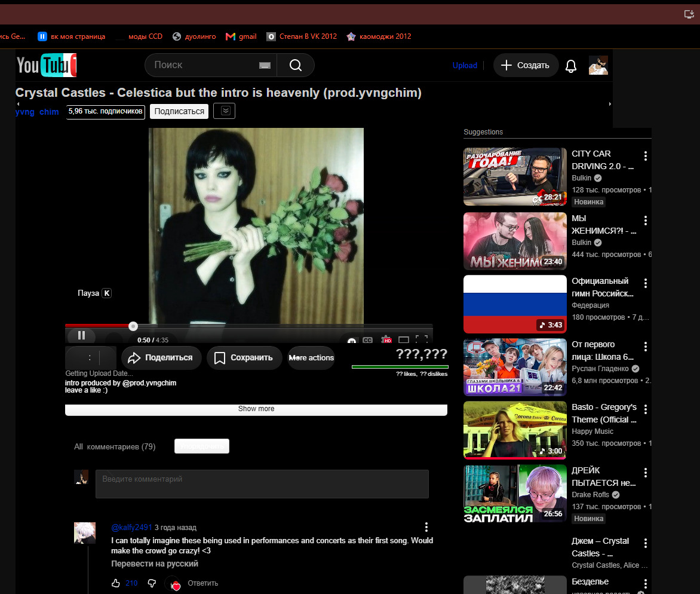Click the Создать create button

coord(526,65)
